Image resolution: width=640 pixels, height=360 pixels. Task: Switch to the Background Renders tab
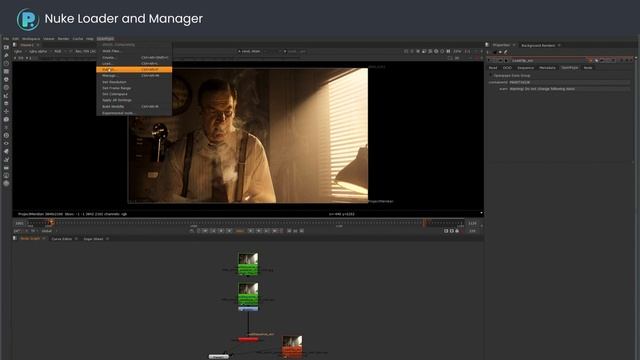[538, 45]
